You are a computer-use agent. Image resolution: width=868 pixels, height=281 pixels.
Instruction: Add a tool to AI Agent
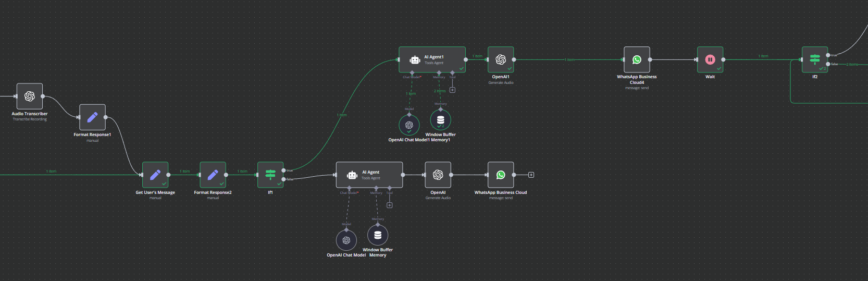(x=389, y=205)
